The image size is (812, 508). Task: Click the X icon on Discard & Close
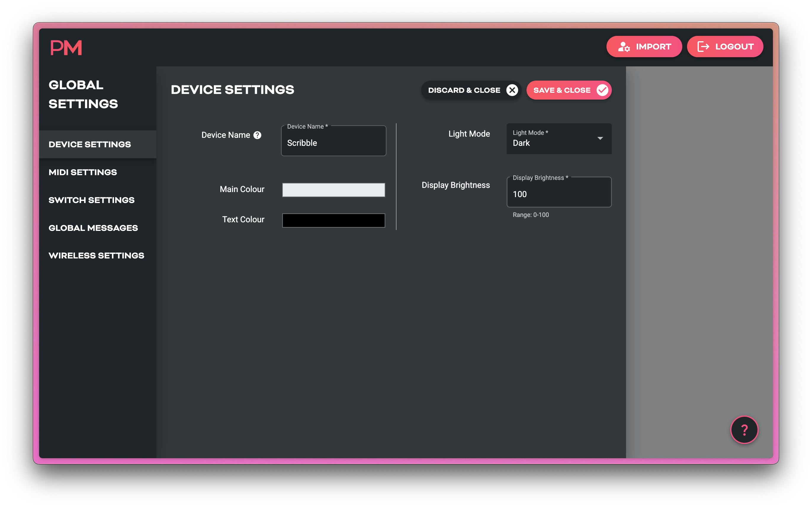511,90
